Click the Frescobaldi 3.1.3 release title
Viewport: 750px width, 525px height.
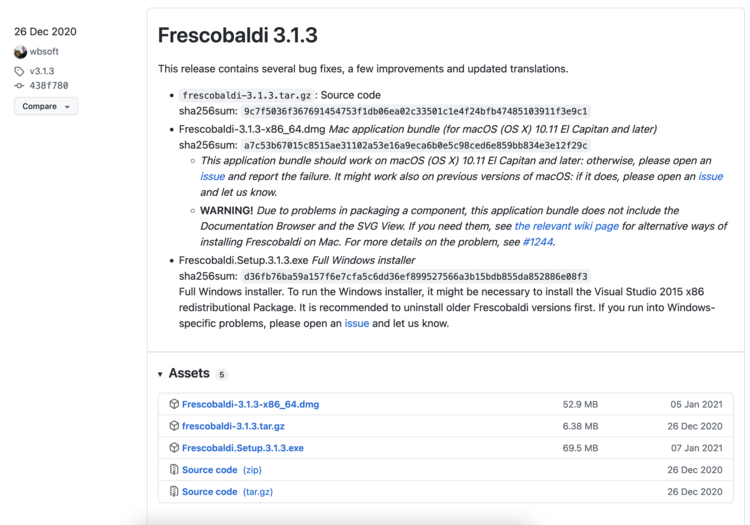(237, 35)
